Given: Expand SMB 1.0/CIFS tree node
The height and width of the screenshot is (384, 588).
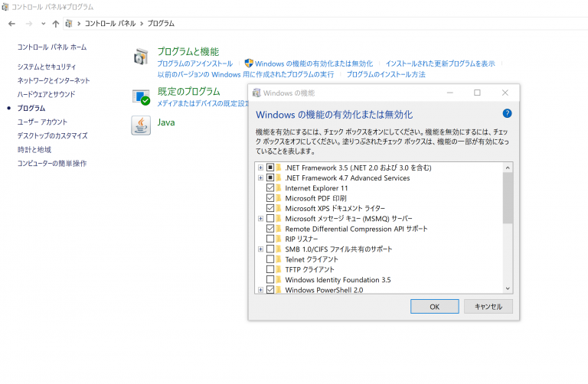Looking at the screenshot, I should point(260,249).
